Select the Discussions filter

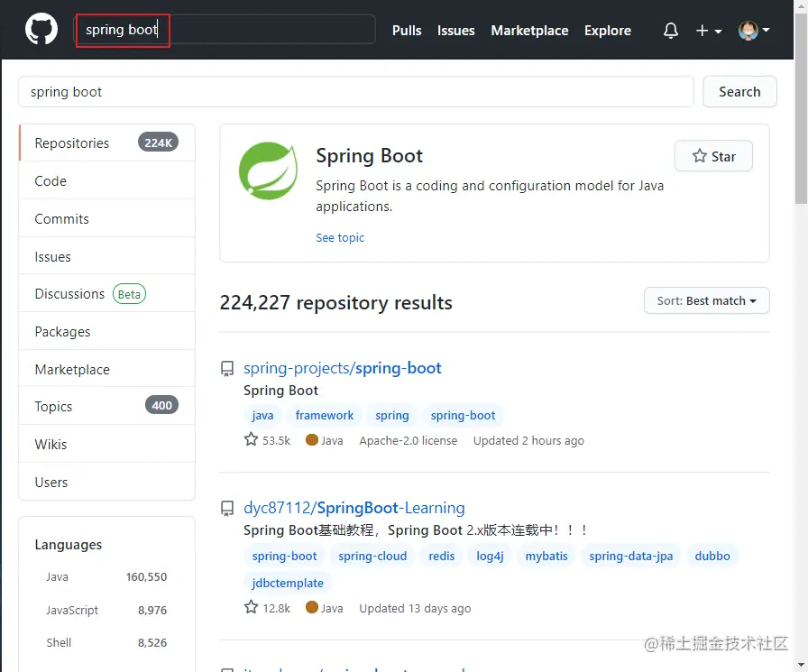click(107, 294)
